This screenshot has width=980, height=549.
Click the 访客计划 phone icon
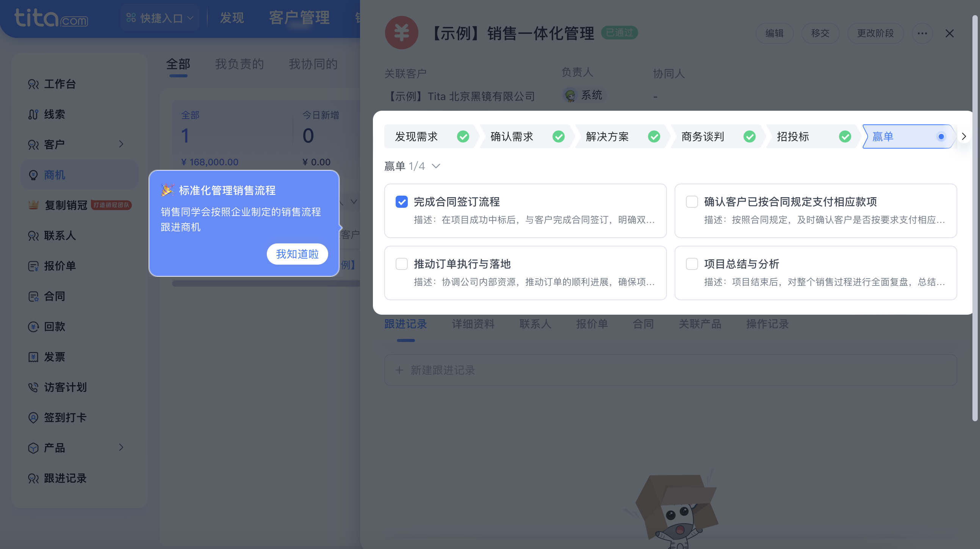pos(33,387)
